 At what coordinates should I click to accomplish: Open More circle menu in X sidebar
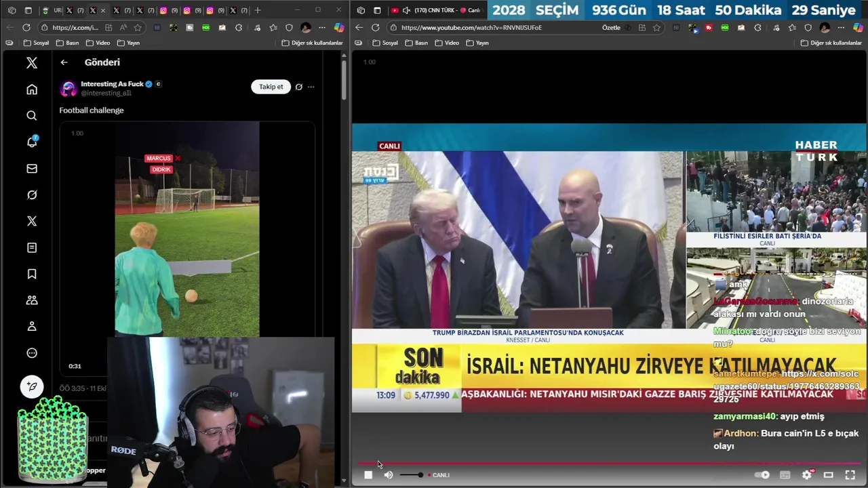32,353
